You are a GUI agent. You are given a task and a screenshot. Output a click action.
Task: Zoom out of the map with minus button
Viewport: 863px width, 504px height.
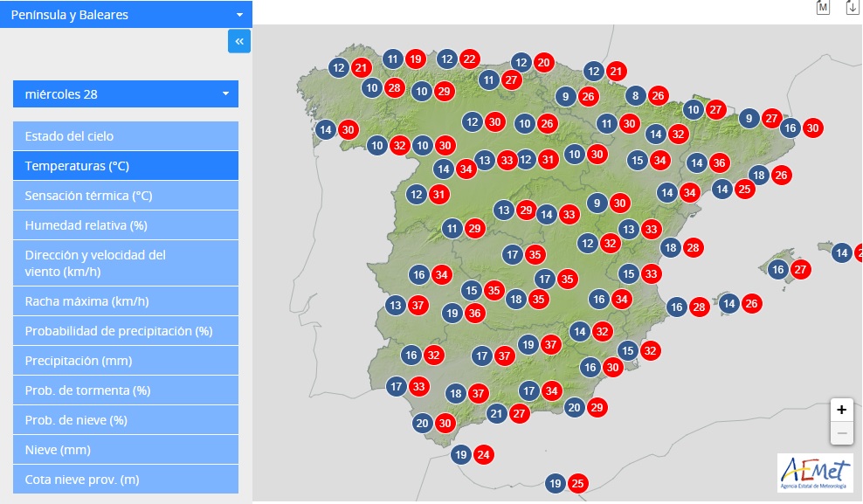click(841, 433)
